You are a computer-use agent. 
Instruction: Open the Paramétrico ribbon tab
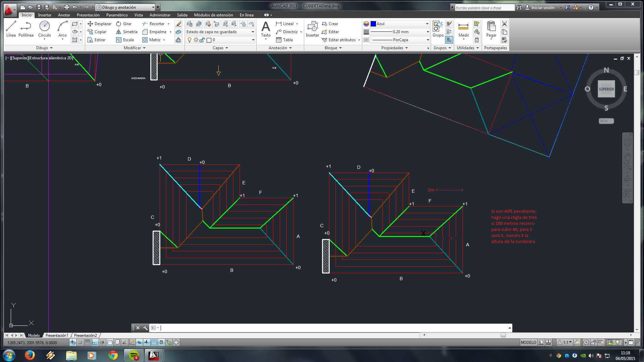pos(117,15)
